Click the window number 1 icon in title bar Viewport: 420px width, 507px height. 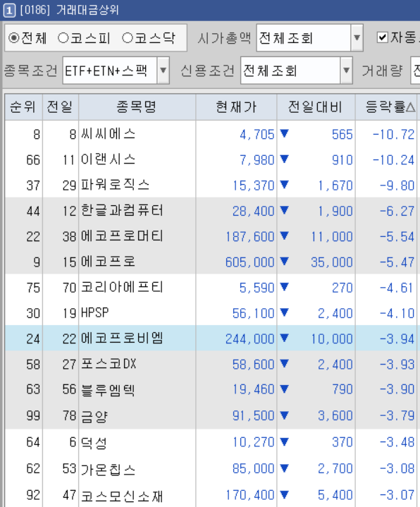(9, 10)
